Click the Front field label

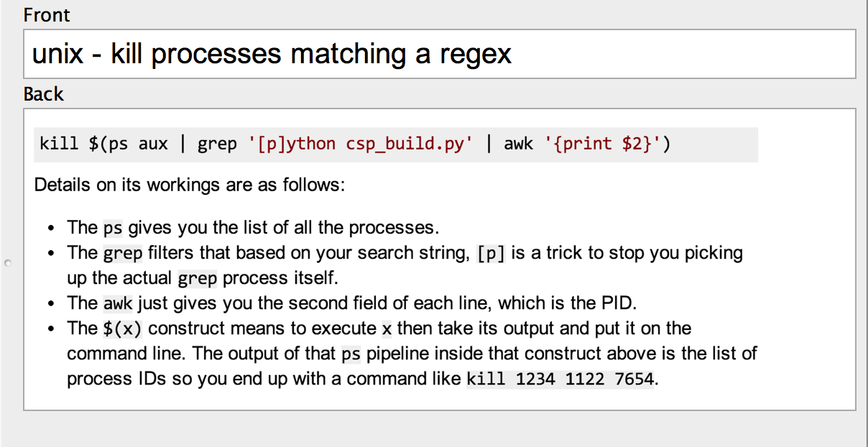tap(47, 14)
